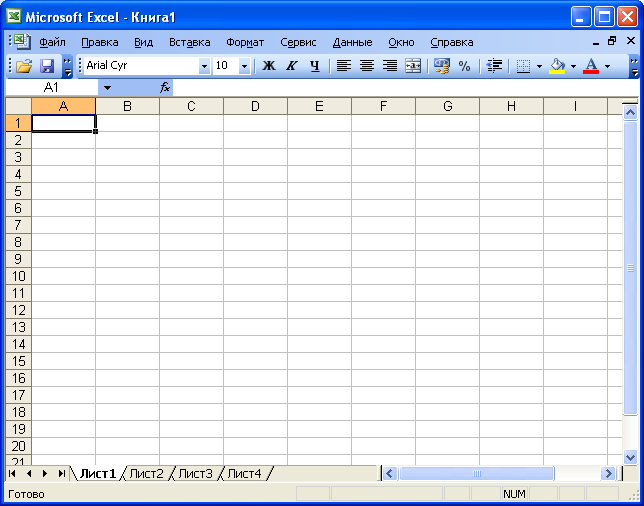This screenshot has height=506, width=644.
Task: Select row 5 header
Action: 18,191
